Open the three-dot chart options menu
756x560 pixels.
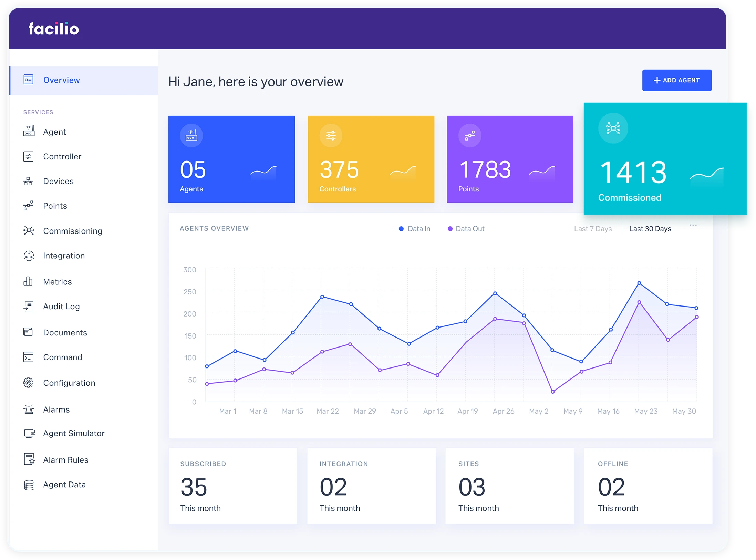tap(693, 225)
